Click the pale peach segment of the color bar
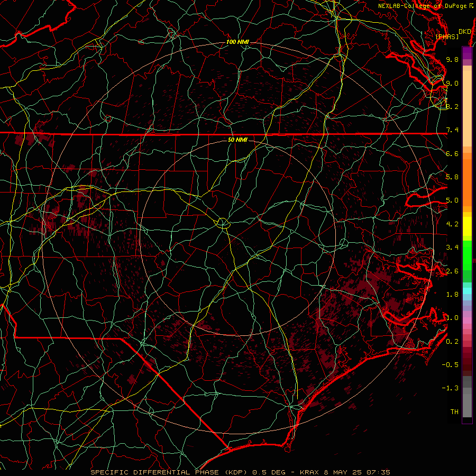476x476 pixels. pyautogui.click(x=467, y=109)
